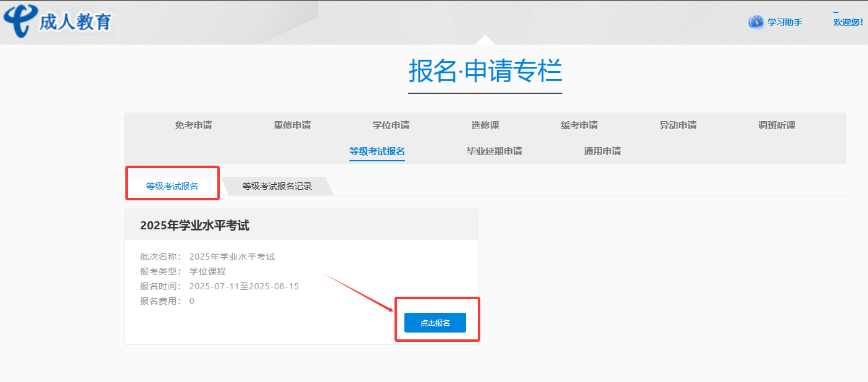Click the 成人教育 logo icon
868x382 pixels.
tap(20, 22)
